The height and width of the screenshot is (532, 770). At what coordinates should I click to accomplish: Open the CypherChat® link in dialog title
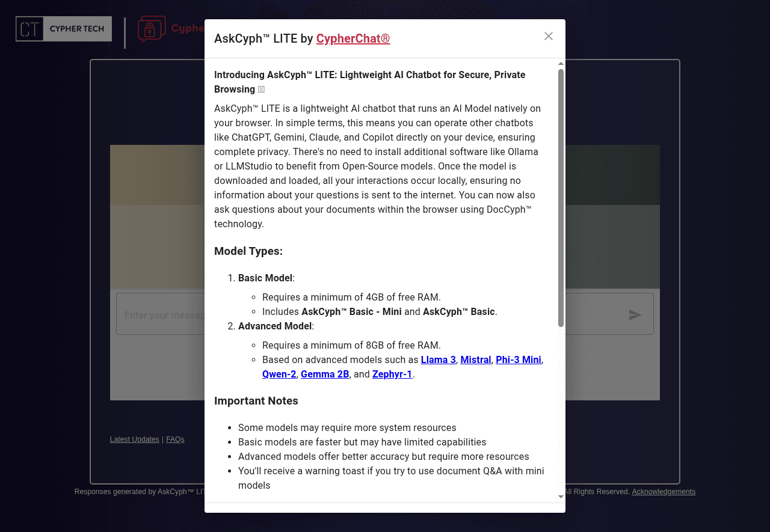353,38
